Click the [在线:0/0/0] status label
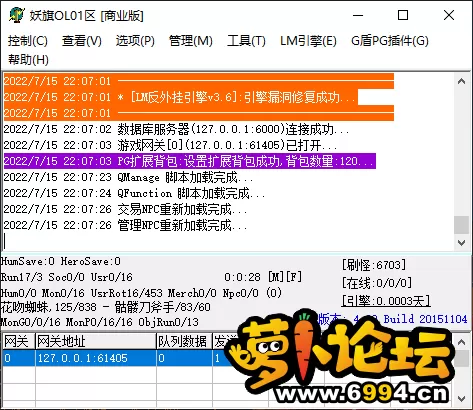 coord(377,283)
